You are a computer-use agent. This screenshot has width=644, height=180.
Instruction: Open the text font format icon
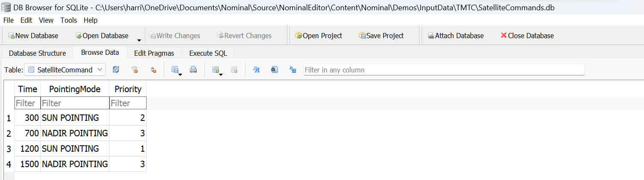point(257,70)
